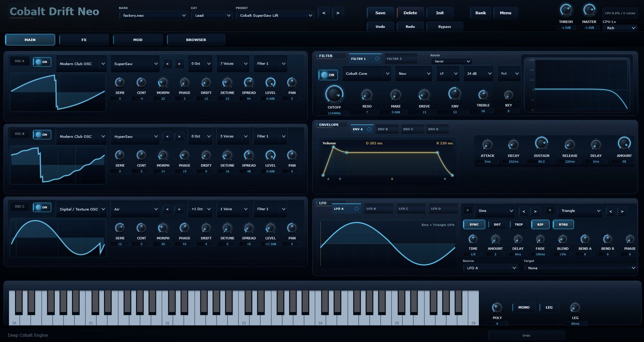Click the envelope decay point on graph
Image resolution: width=644 pixels, height=342 pixels.
[x=347, y=152]
